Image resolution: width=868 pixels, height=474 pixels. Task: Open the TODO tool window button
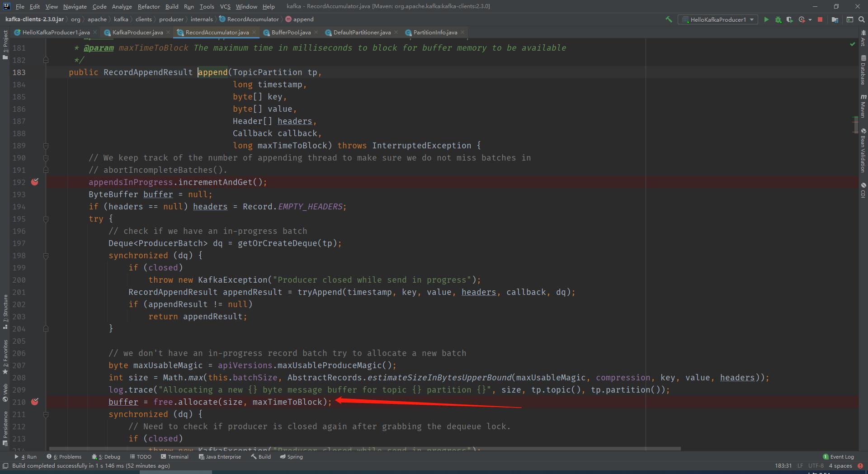[x=141, y=457]
